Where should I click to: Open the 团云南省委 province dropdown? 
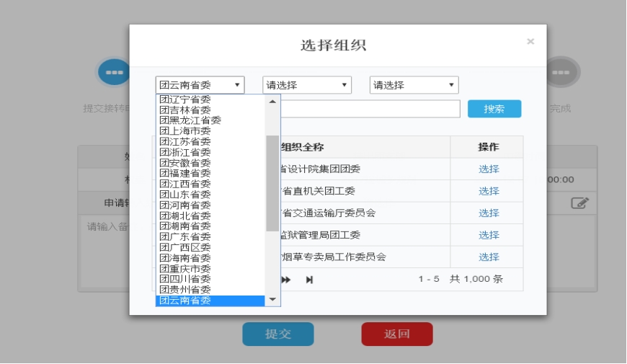pos(200,85)
